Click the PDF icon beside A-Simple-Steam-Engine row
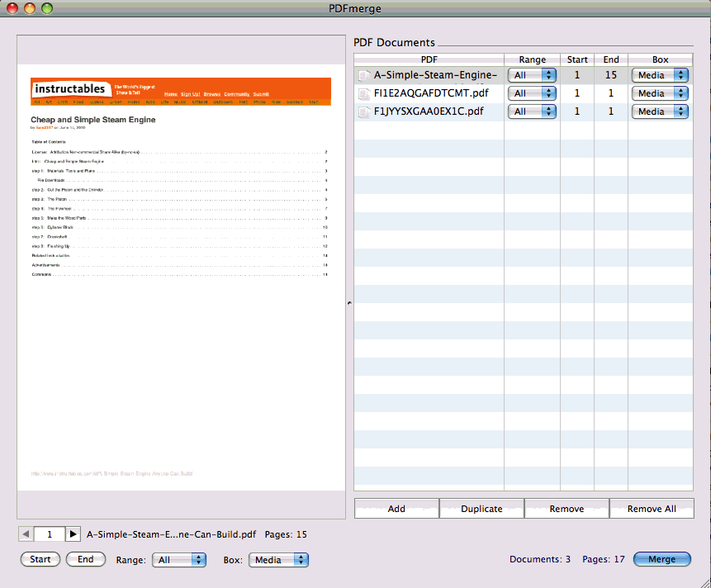The image size is (711, 588). point(363,75)
